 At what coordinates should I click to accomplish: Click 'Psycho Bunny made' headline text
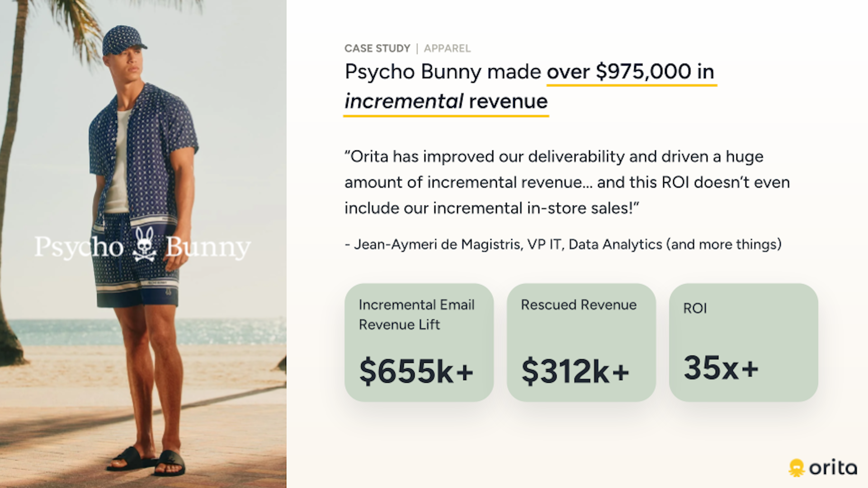click(x=443, y=72)
